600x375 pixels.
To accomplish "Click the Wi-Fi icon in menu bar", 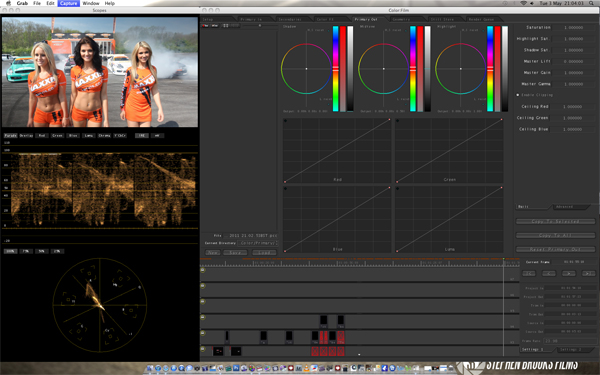I will [524, 3].
